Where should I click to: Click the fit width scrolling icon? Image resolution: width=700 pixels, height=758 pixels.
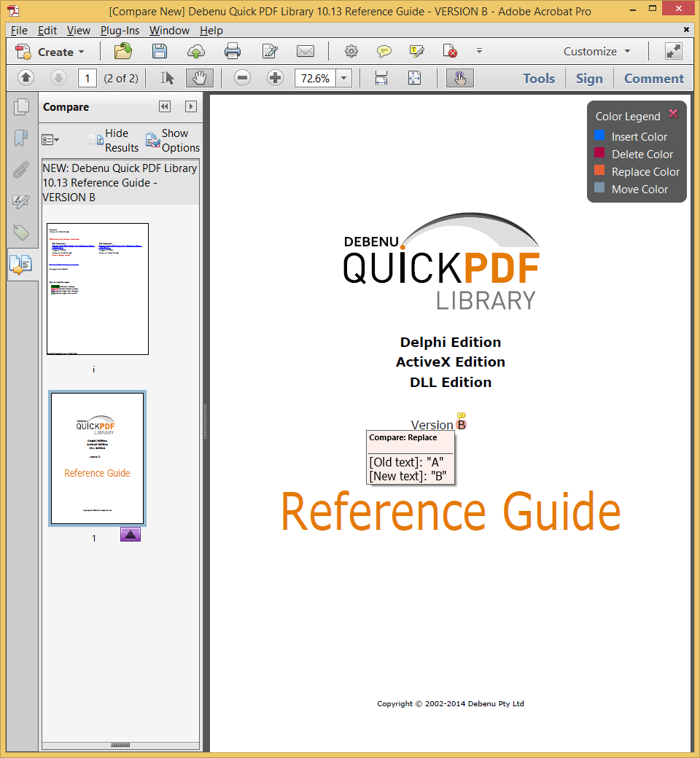tap(381, 78)
